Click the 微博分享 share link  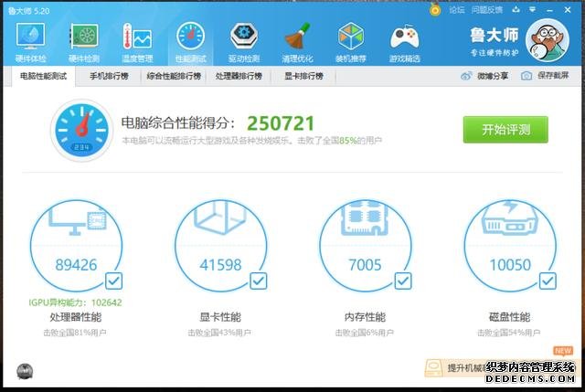[493, 76]
